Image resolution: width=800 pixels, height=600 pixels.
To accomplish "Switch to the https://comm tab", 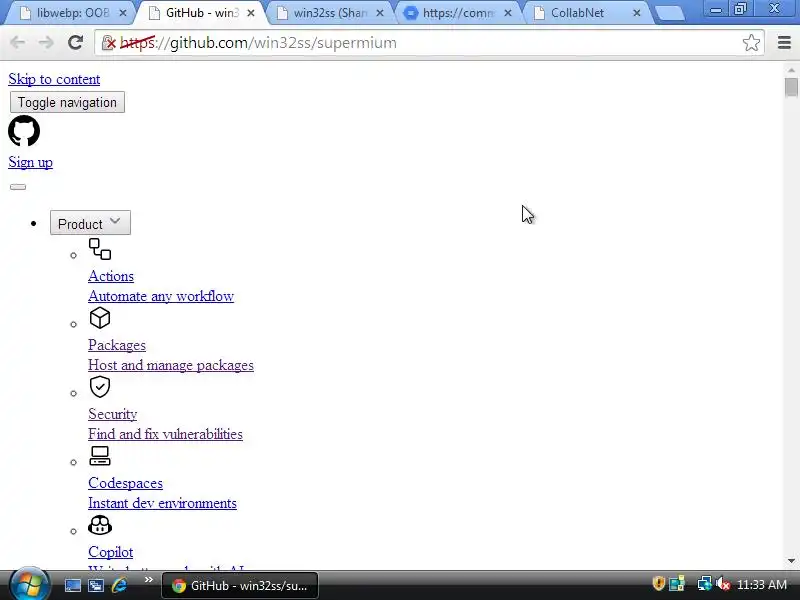I will tap(458, 13).
